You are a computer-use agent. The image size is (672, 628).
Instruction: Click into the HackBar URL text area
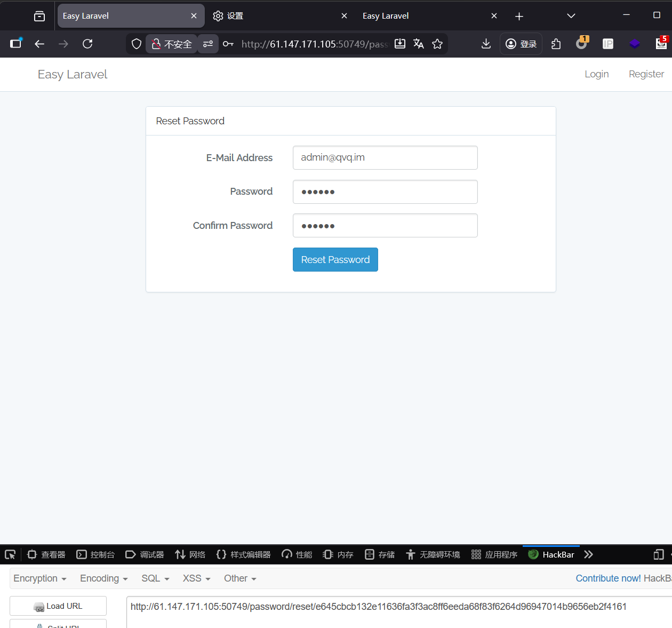(399, 612)
